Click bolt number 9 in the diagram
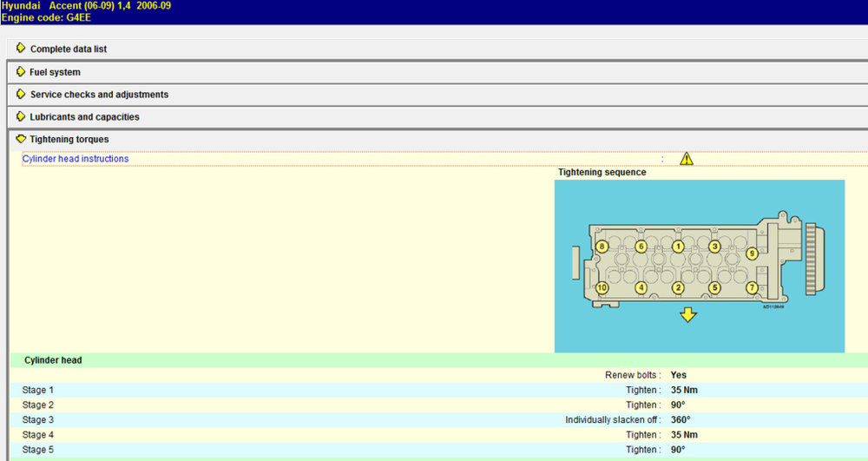This screenshot has width=868, height=461. (752, 254)
